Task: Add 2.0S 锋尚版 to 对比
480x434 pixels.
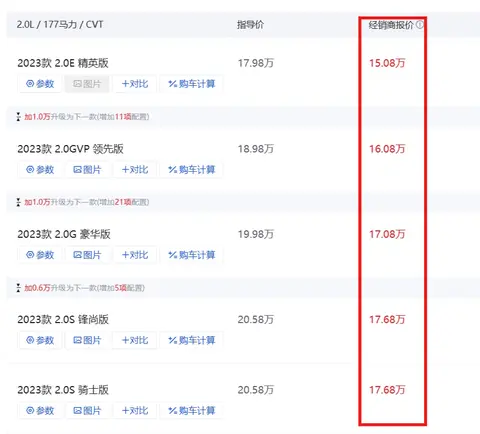Action: tap(135, 340)
